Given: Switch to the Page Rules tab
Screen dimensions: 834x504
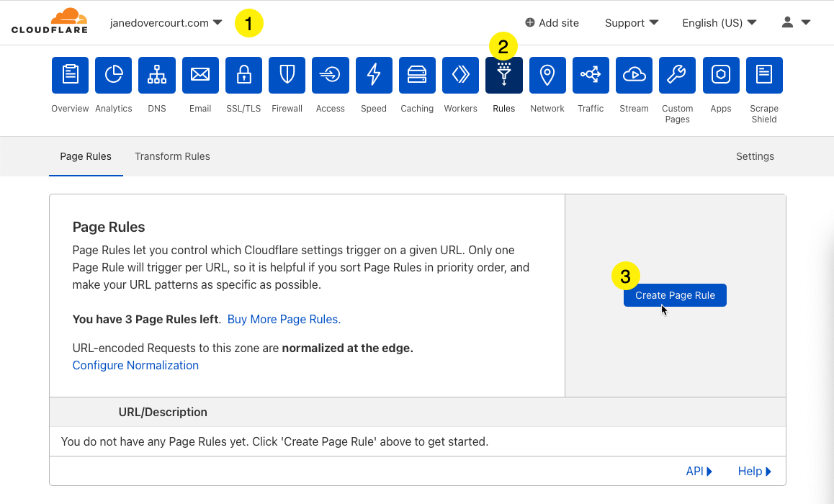Looking at the screenshot, I should click(86, 156).
